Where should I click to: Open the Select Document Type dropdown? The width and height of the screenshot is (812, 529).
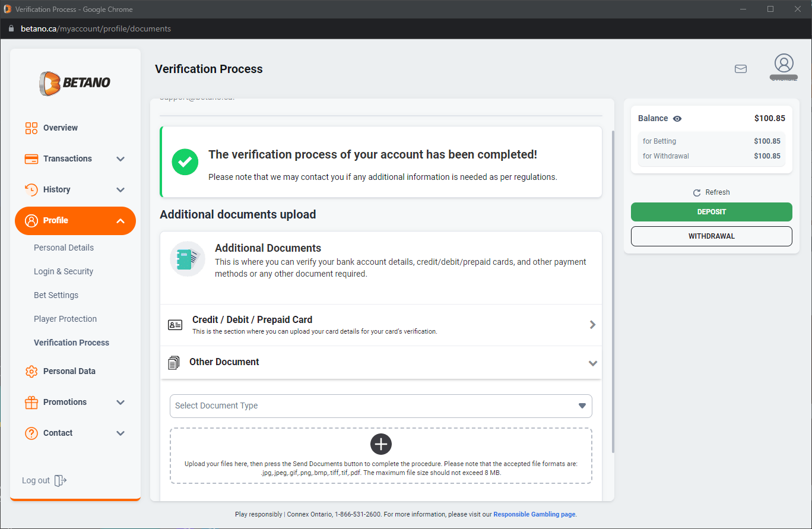pyautogui.click(x=381, y=406)
